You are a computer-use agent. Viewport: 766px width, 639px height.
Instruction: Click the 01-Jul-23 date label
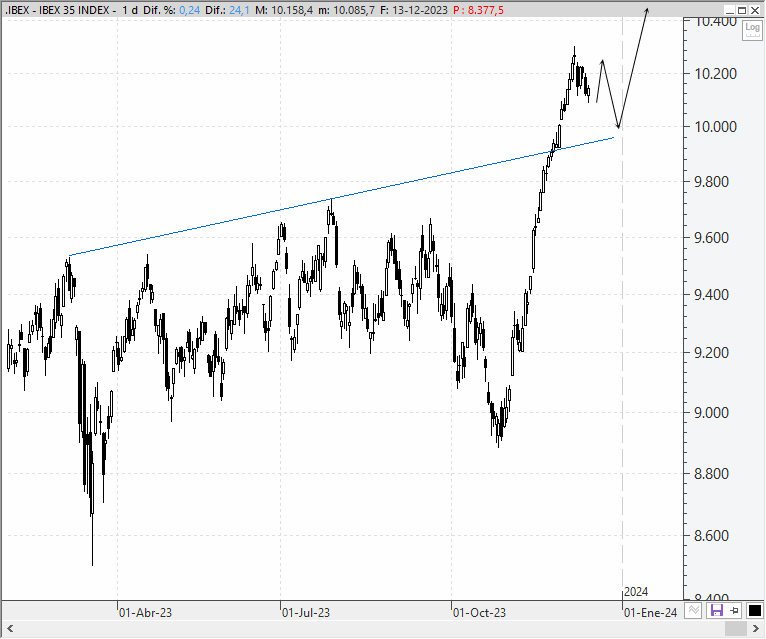(306, 613)
